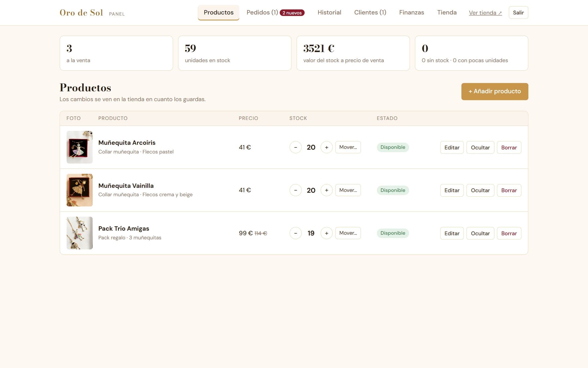Increase stock for Pack Trío Amigas
This screenshot has width=588, height=368.
coord(326,233)
